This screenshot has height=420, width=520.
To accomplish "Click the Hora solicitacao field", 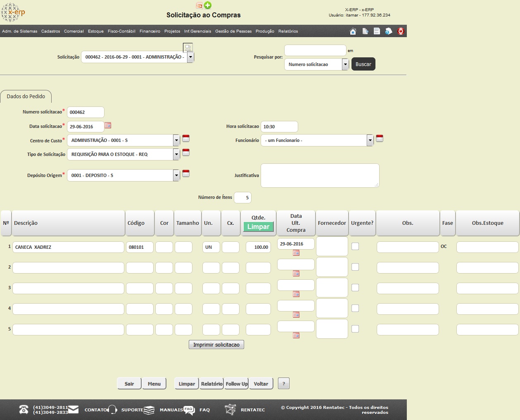I will click(x=279, y=127).
